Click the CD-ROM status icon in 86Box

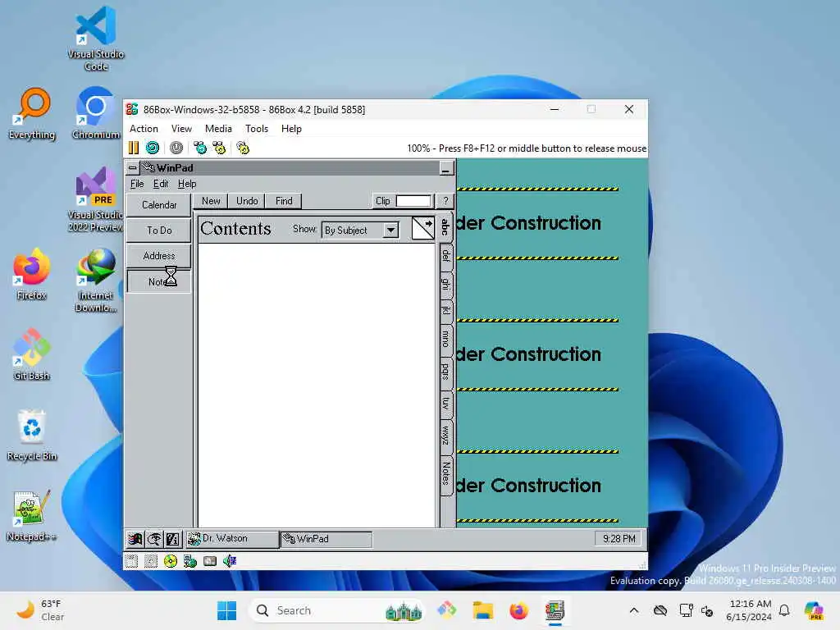(x=171, y=561)
